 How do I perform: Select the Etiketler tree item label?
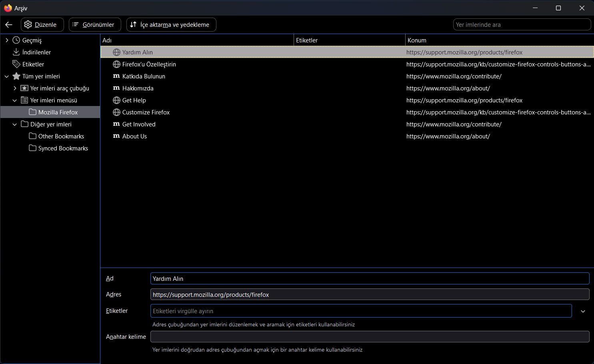pos(33,64)
